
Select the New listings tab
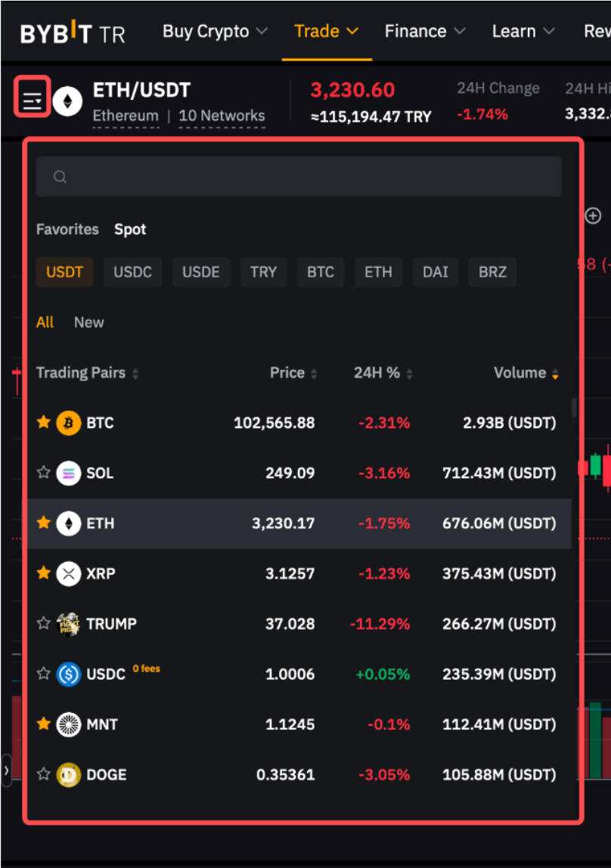tap(88, 322)
